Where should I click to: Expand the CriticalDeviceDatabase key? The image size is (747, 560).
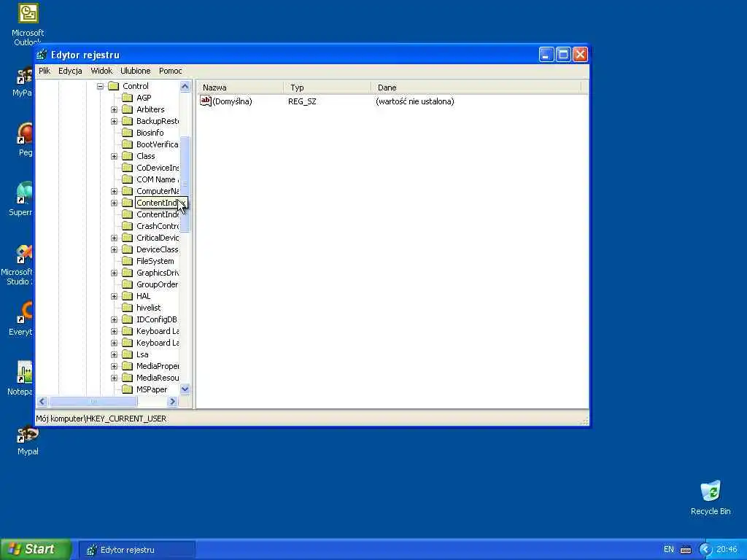pos(114,238)
